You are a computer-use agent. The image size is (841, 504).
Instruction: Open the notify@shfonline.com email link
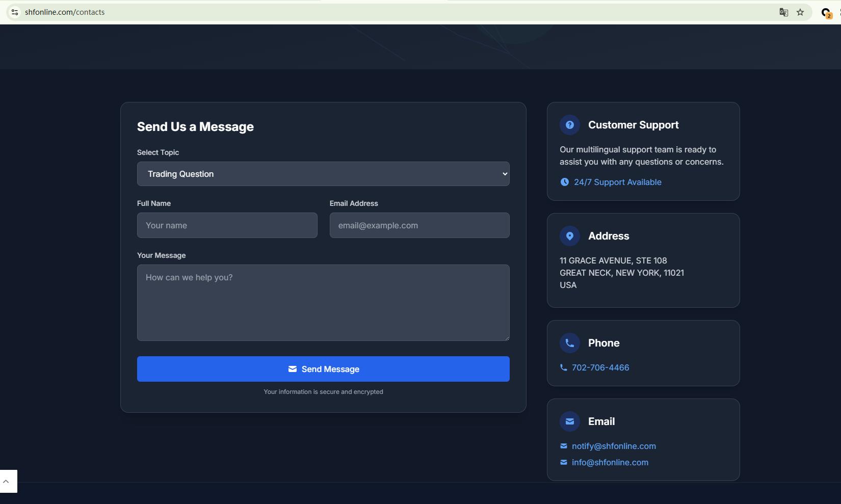pyautogui.click(x=613, y=446)
